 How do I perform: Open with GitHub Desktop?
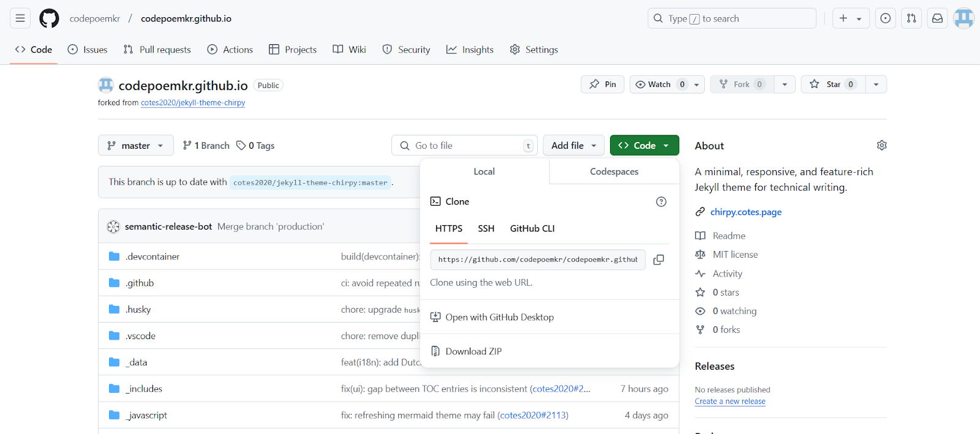point(492,317)
